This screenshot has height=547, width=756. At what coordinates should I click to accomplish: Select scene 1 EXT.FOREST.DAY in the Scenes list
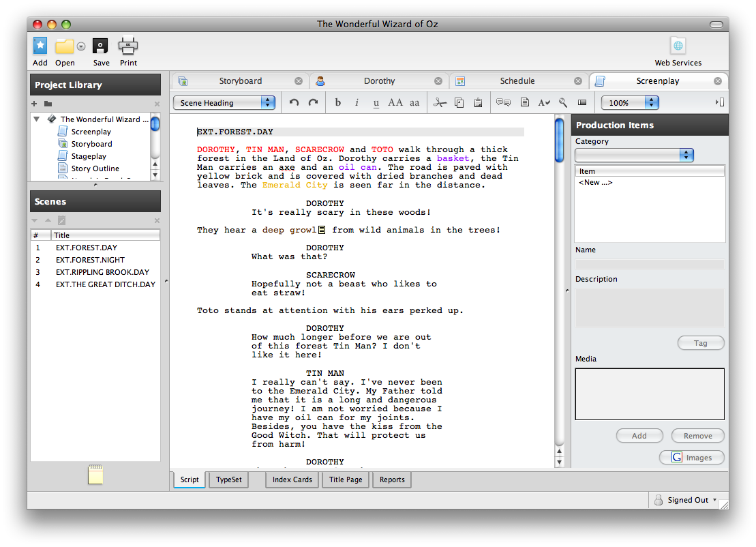click(x=95, y=248)
